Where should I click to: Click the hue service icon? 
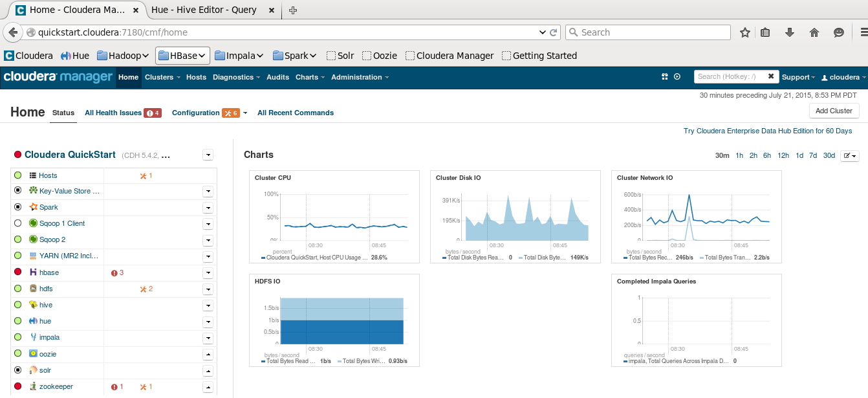33,321
